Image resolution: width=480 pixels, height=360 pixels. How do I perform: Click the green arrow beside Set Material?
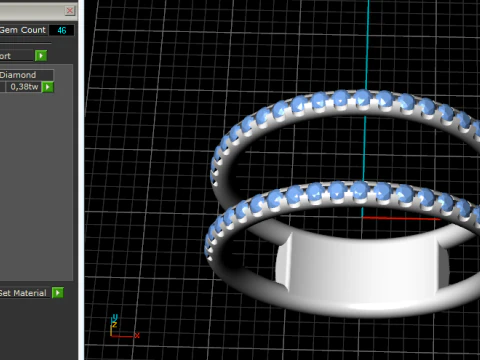point(58,293)
